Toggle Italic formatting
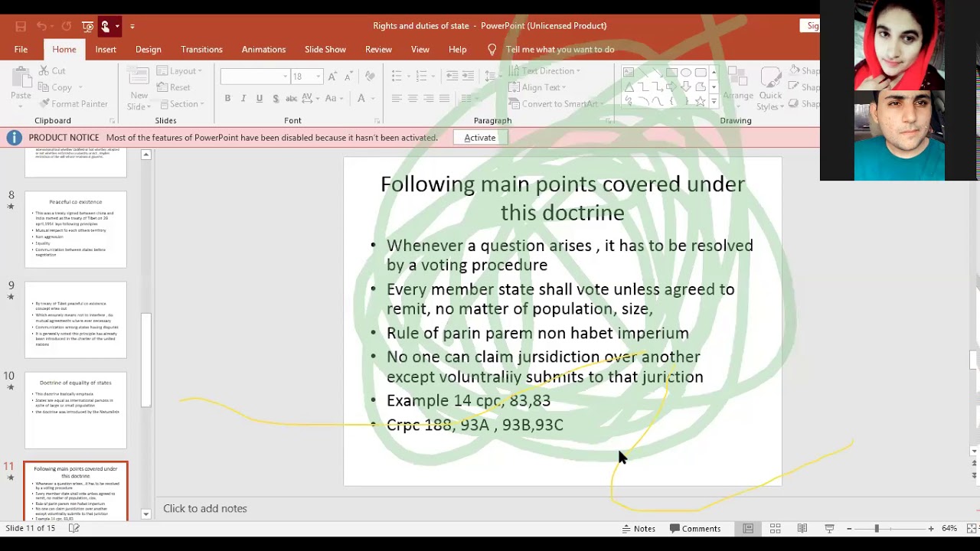The height and width of the screenshot is (551, 980). (243, 98)
